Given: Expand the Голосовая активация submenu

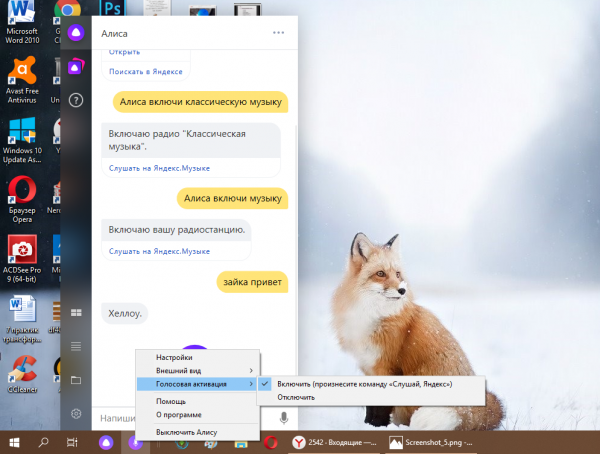Looking at the screenshot, I should [x=197, y=384].
